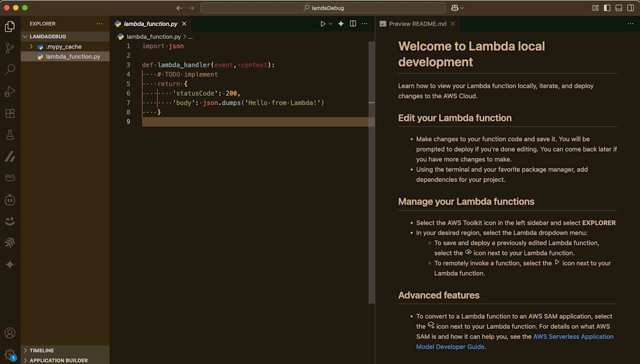Open the AWS Toolkit sidebar icon

point(10,177)
